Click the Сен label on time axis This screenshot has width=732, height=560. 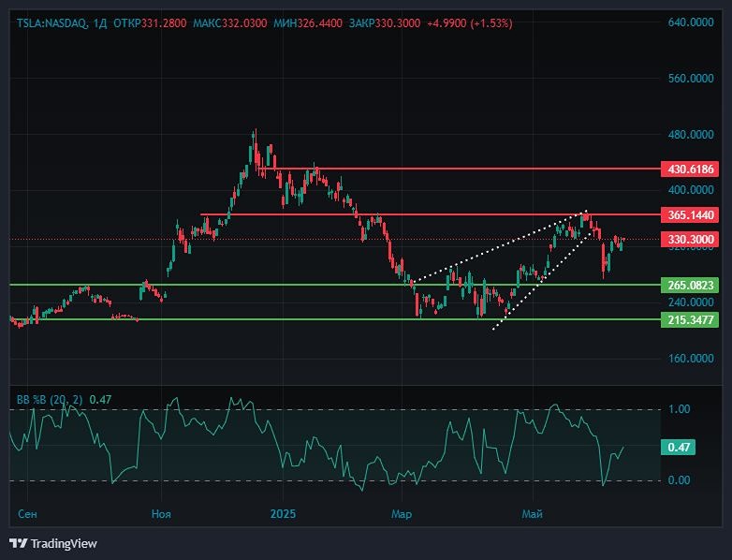pos(28,514)
